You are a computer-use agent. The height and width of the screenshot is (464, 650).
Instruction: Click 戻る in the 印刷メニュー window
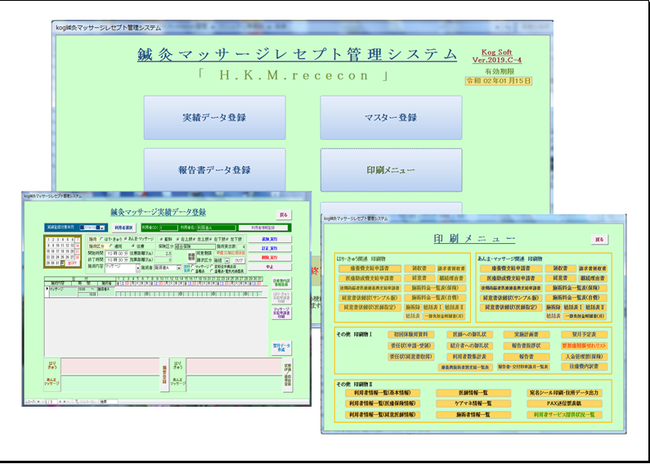pyautogui.click(x=599, y=239)
